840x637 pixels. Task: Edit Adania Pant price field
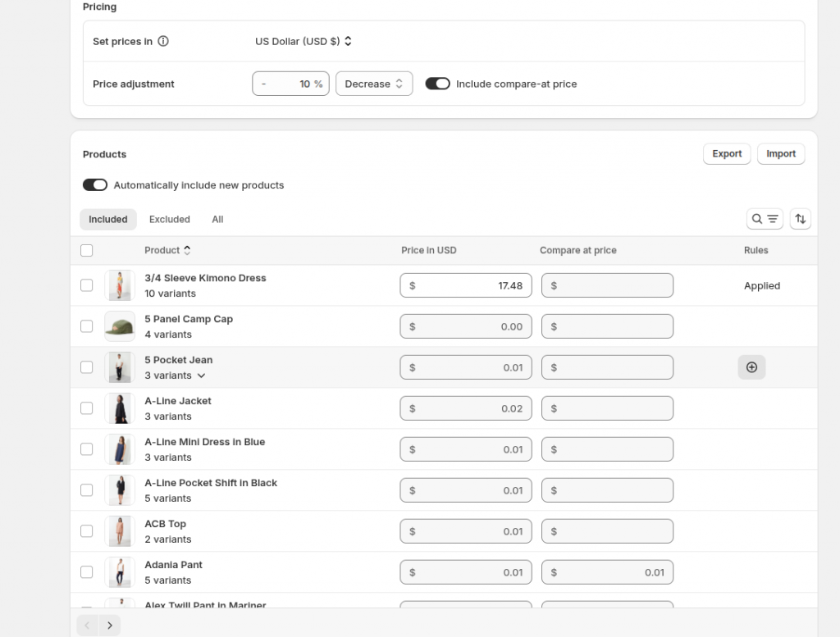coord(466,572)
